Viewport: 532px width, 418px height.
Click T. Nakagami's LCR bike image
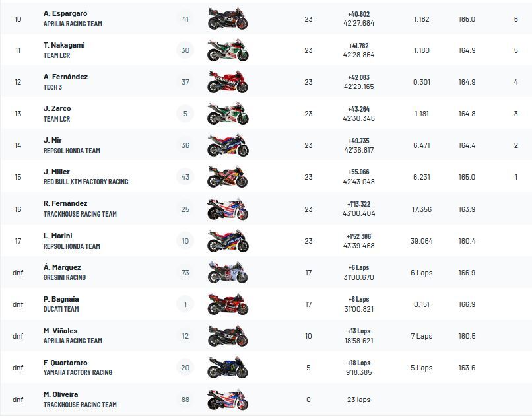228,51
